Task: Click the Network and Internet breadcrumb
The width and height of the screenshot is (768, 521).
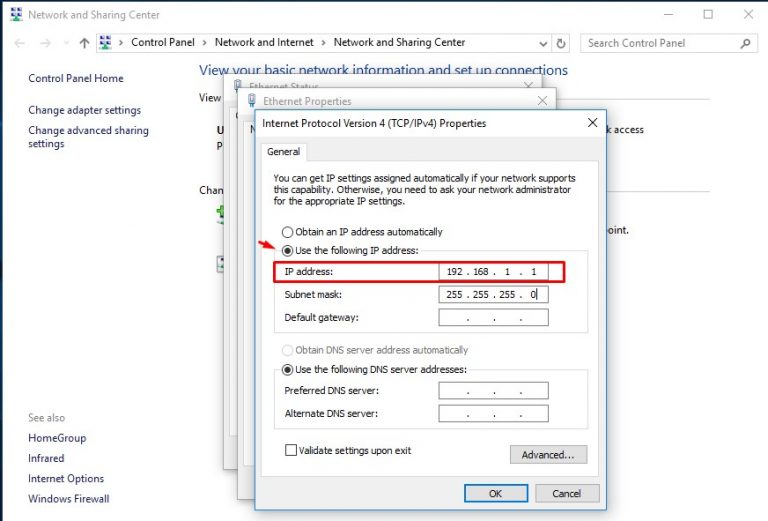Action: click(264, 43)
